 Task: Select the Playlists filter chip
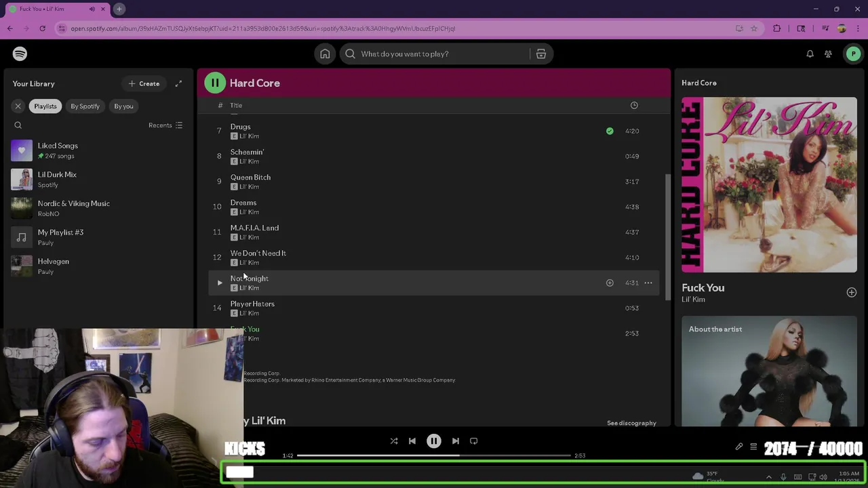tap(45, 106)
